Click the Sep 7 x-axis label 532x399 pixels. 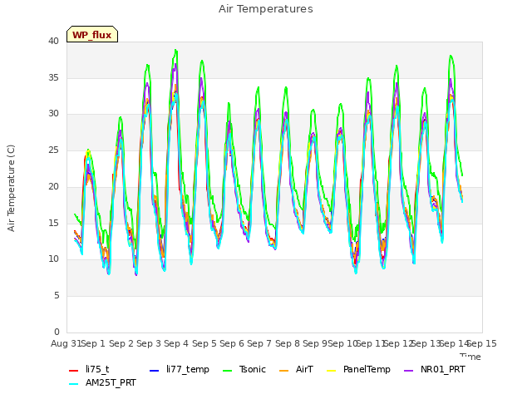(259, 343)
